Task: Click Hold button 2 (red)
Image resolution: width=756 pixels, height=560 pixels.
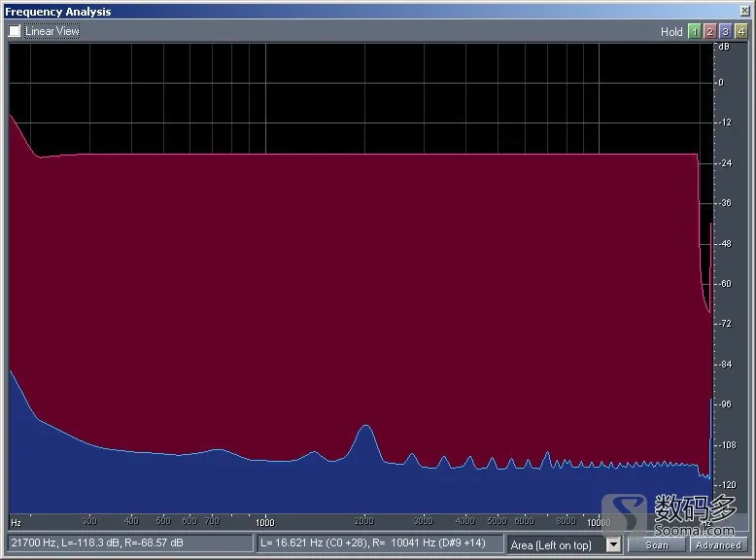Action: click(x=709, y=31)
